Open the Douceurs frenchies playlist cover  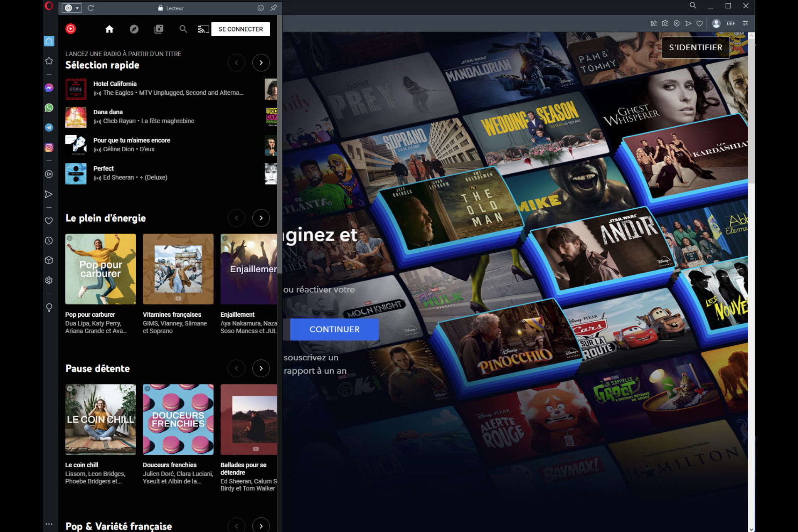tap(178, 419)
